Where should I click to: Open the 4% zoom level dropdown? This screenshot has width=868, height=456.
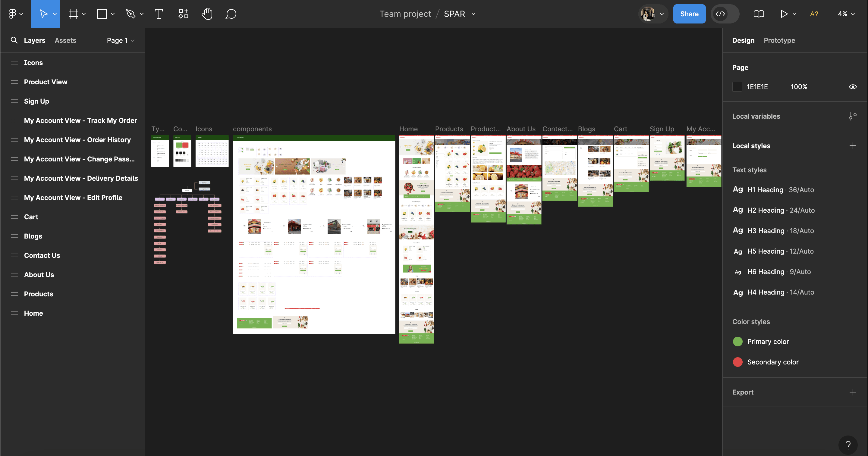[846, 14]
